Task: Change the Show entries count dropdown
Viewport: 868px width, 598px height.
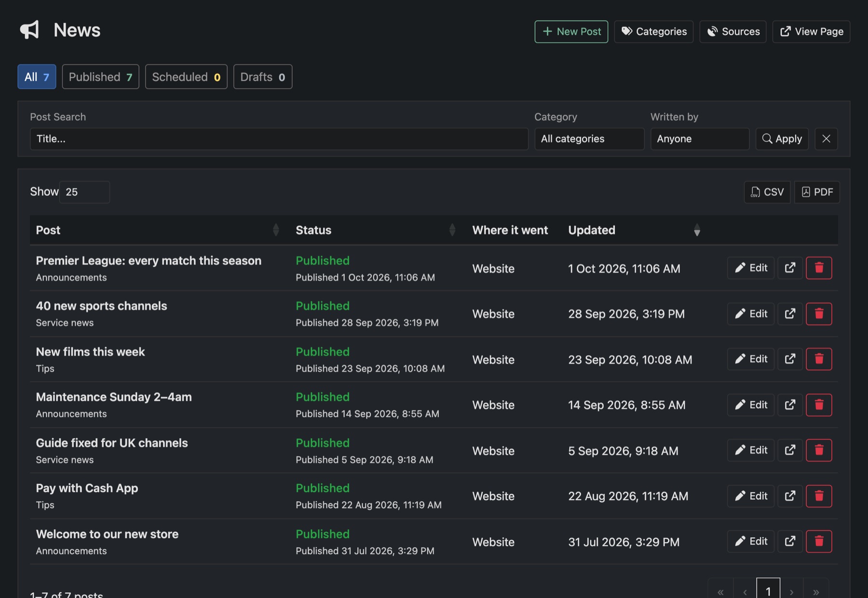Action: point(84,192)
